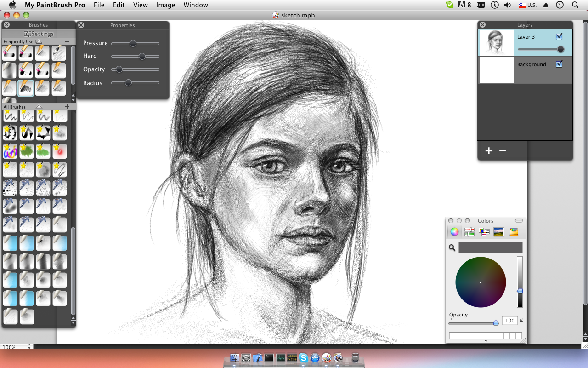This screenshot has height=368, width=588.
Task: Choose the red glow brush
Action: click(x=59, y=151)
